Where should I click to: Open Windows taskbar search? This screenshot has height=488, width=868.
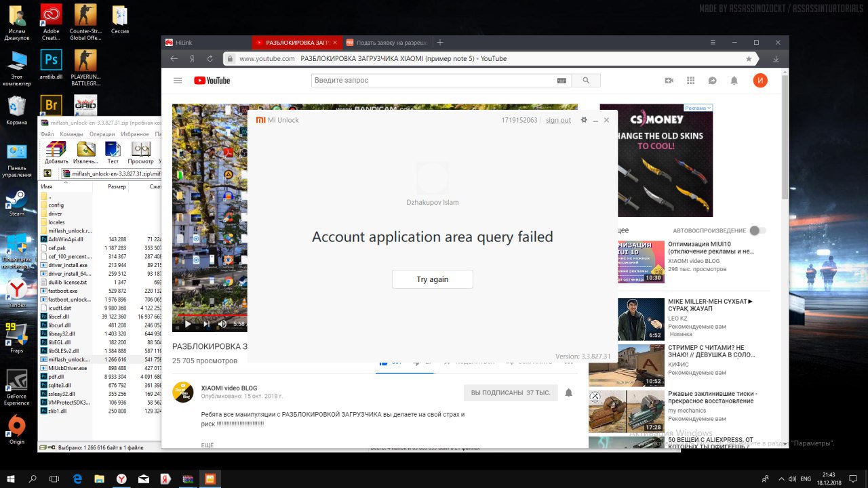tap(33, 479)
